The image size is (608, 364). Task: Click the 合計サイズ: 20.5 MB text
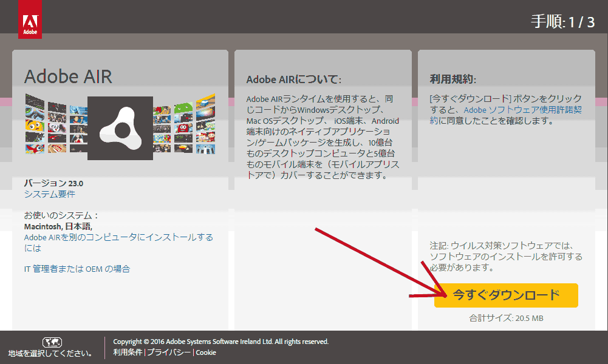point(506,318)
